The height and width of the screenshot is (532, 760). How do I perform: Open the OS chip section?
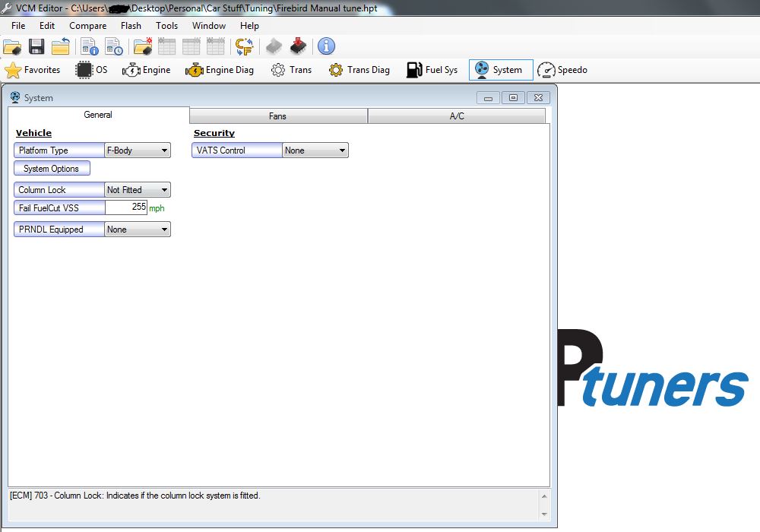click(92, 70)
